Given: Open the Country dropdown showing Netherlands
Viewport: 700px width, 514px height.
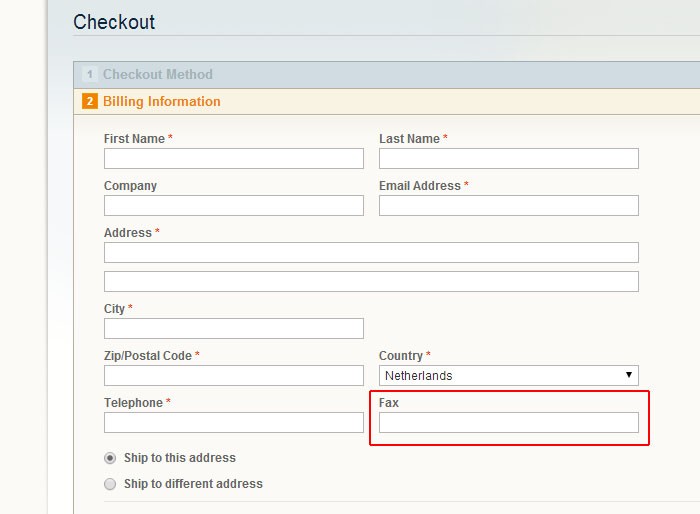Looking at the screenshot, I should point(509,376).
